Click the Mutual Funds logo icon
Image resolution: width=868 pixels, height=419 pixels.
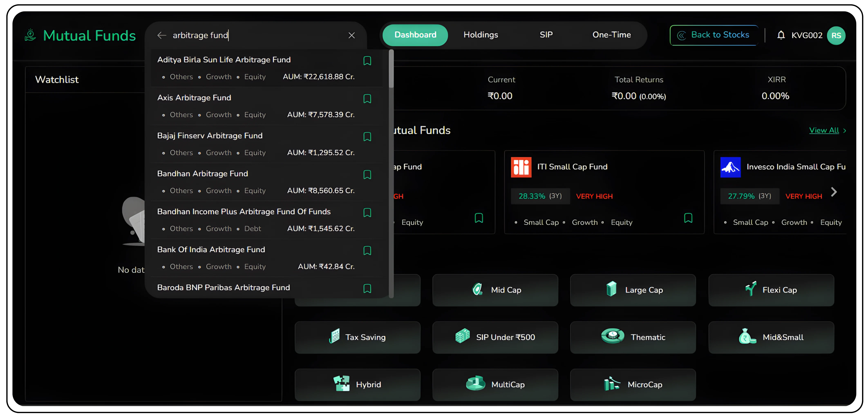[x=30, y=35]
